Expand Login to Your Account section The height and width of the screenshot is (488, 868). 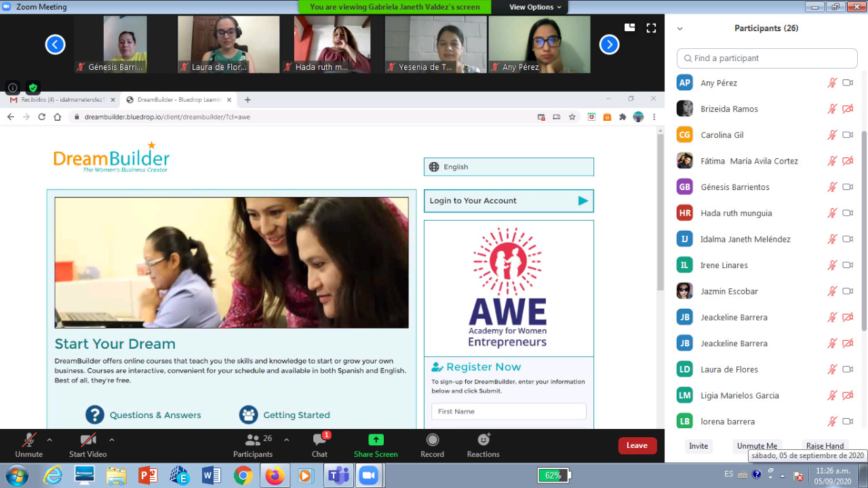(x=509, y=201)
